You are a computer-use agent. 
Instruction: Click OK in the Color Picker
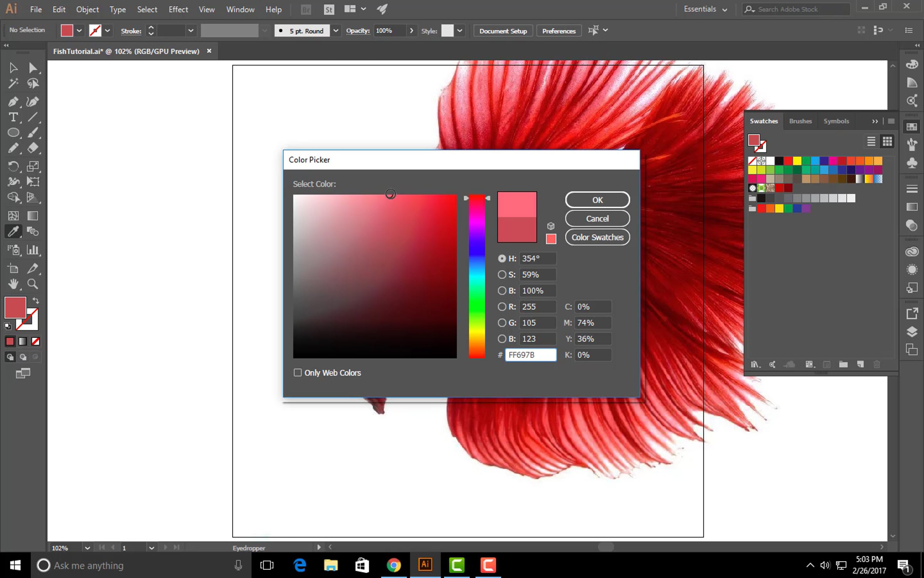[597, 200]
